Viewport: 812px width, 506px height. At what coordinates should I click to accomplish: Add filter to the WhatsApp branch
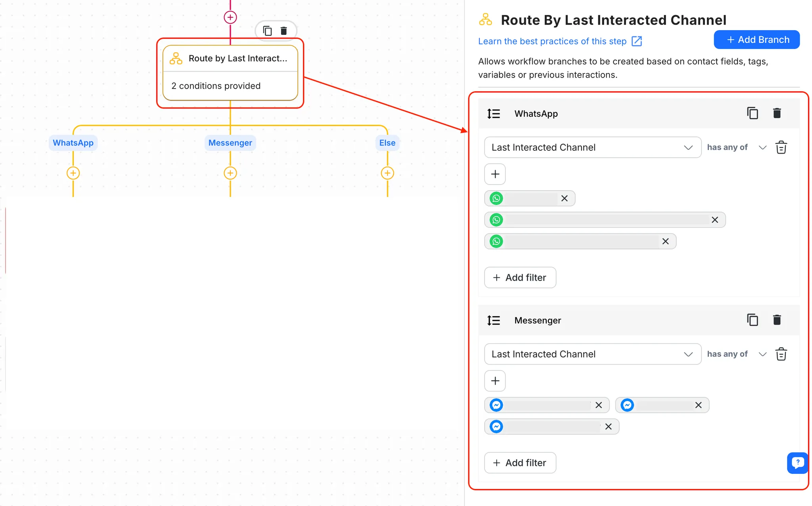pos(520,277)
